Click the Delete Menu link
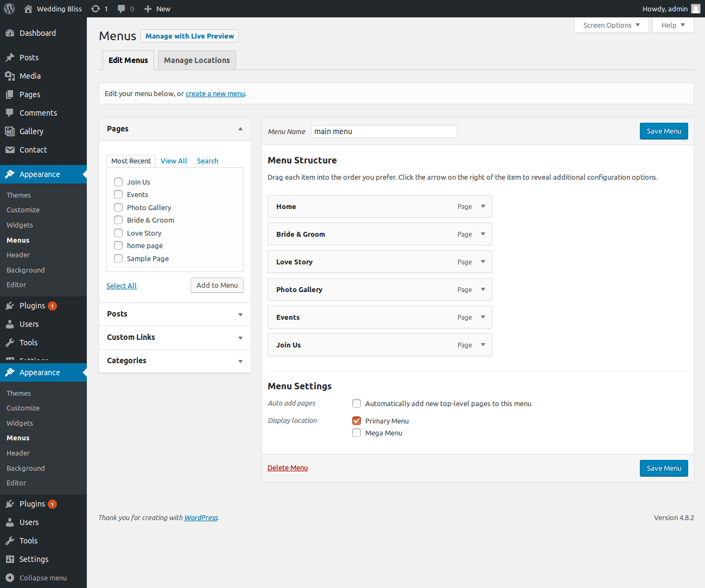705x588 pixels. pyautogui.click(x=288, y=467)
